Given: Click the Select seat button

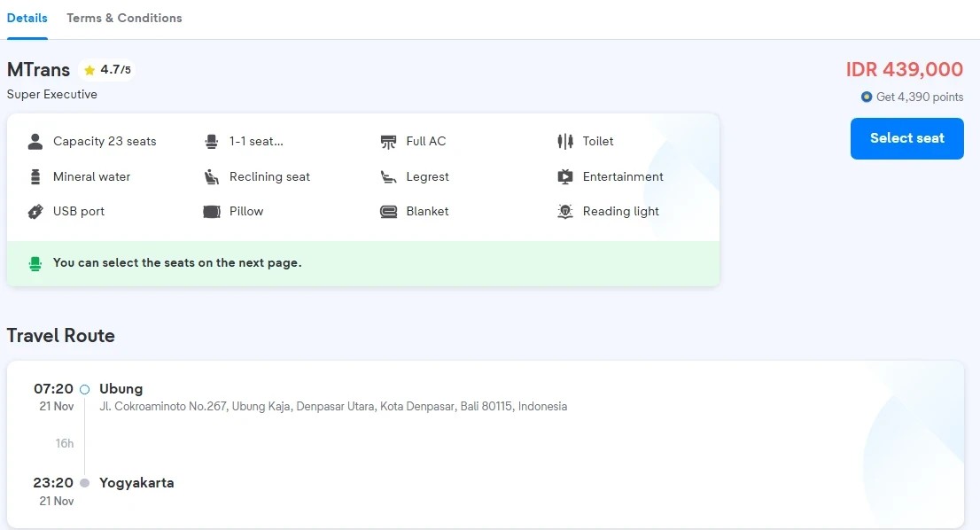Looking at the screenshot, I should tap(906, 138).
